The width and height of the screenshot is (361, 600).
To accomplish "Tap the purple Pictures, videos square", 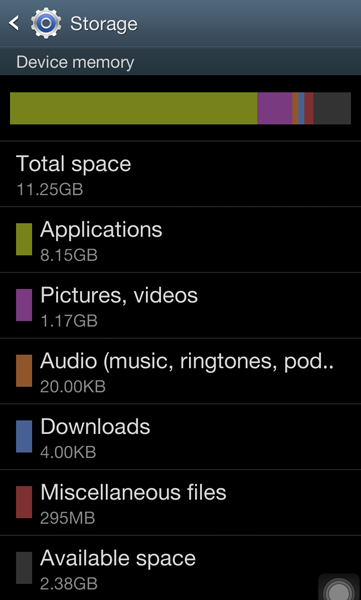I will [x=24, y=305].
